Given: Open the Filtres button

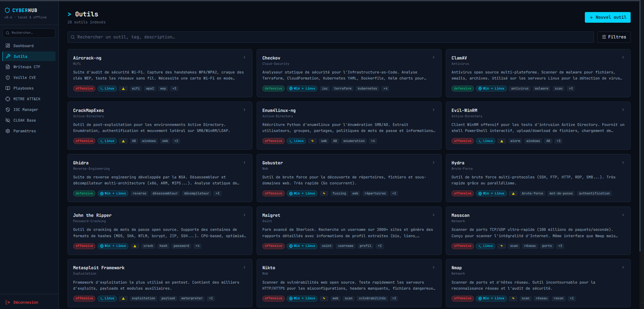Looking at the screenshot, I should [614, 37].
